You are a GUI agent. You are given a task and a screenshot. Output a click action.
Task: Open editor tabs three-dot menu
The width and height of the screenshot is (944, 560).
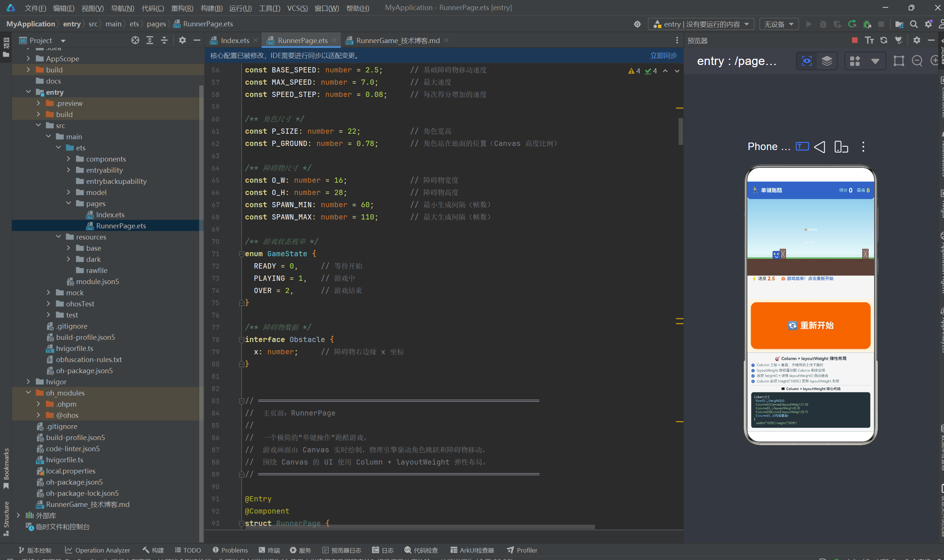[677, 40]
